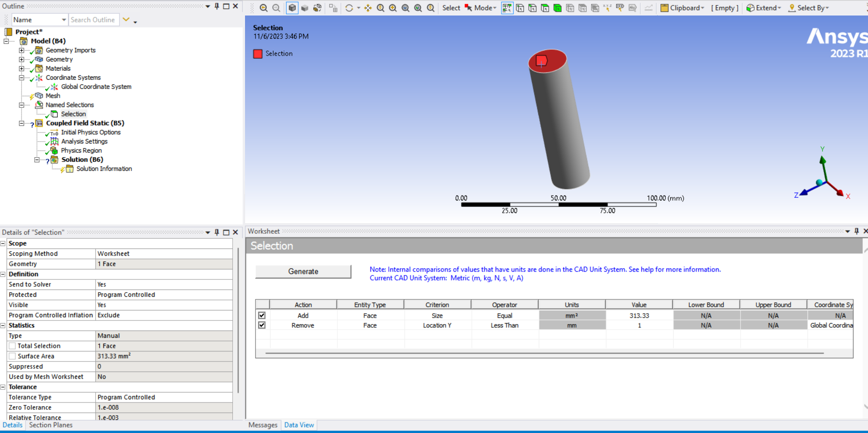
Task: Click the Zoom In magnifier tool
Action: point(393,8)
